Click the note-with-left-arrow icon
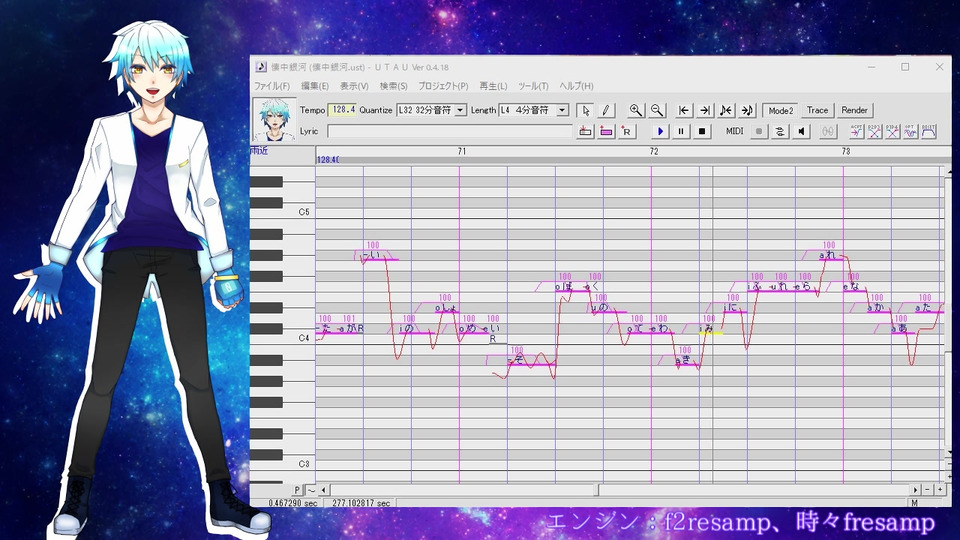The width and height of the screenshot is (960, 540). tap(726, 110)
